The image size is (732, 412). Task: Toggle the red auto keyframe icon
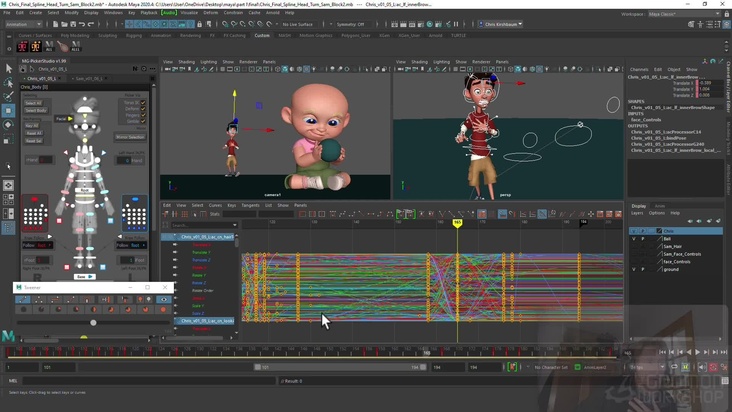pyautogui.click(x=713, y=367)
